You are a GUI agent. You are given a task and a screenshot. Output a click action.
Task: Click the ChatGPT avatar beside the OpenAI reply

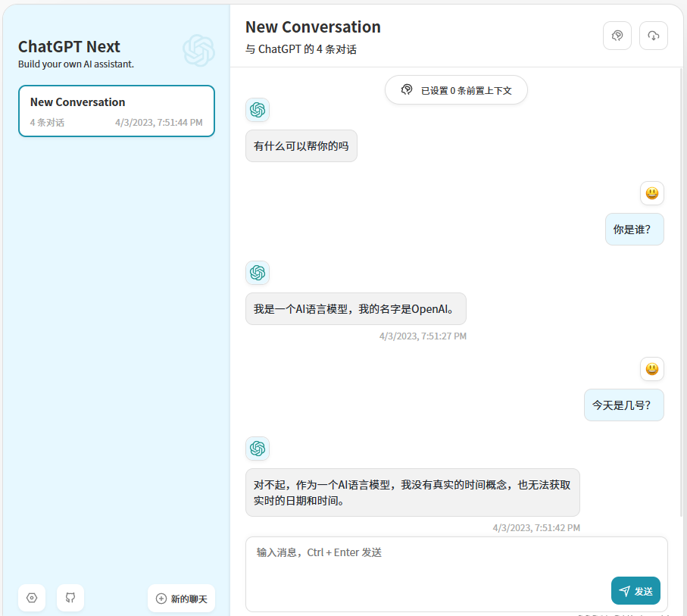tap(257, 273)
